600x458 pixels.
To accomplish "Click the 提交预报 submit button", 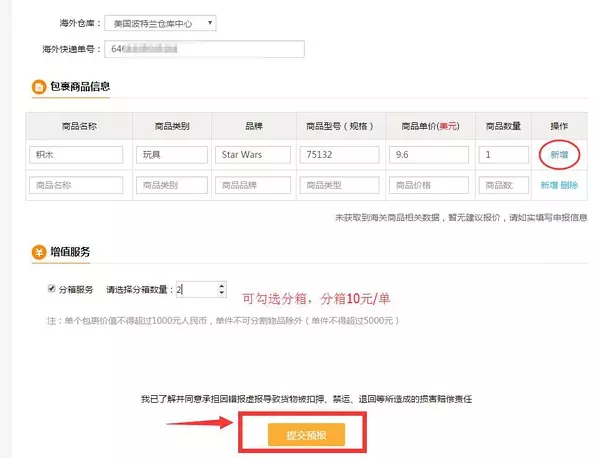I will point(306,435).
